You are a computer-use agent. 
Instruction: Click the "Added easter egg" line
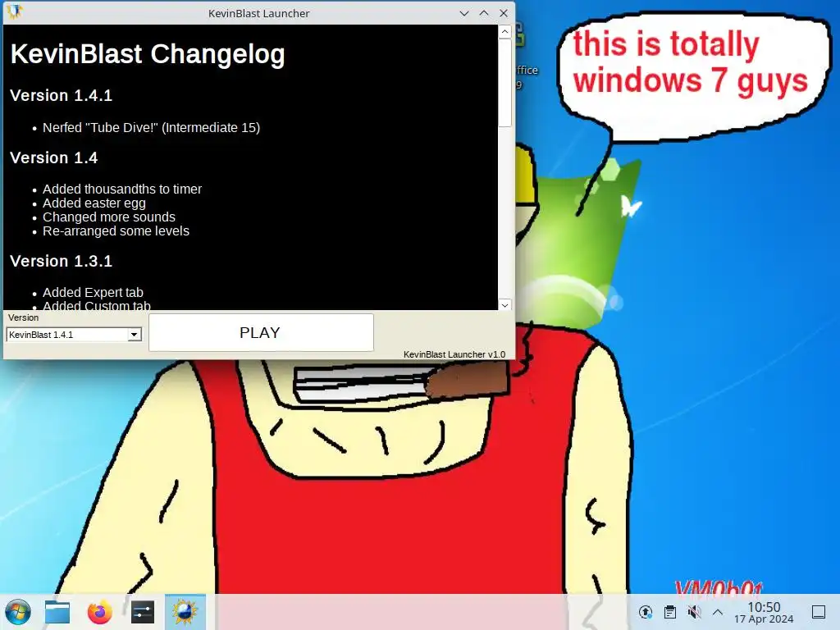94,203
